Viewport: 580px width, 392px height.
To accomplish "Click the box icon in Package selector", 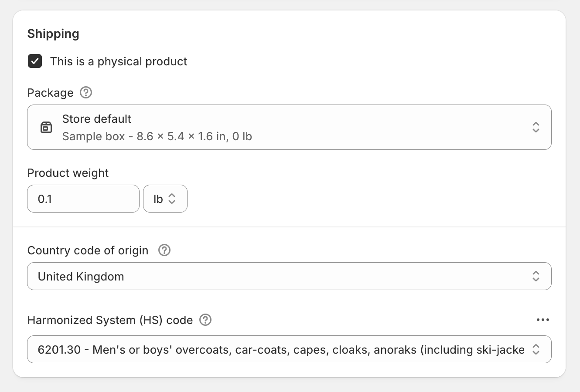I will point(46,127).
